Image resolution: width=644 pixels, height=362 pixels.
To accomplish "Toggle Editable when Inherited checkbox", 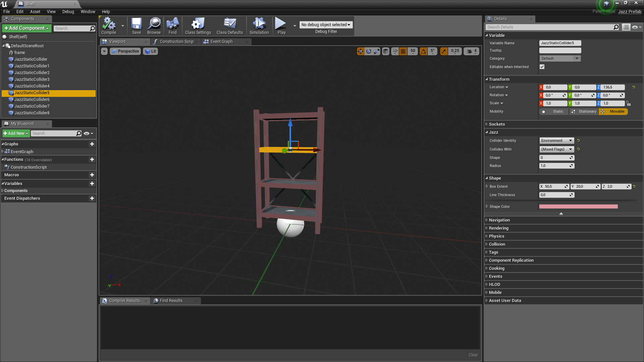I will pyautogui.click(x=542, y=67).
